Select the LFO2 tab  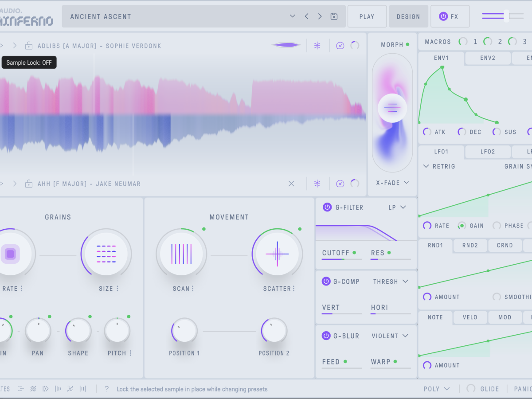488,152
